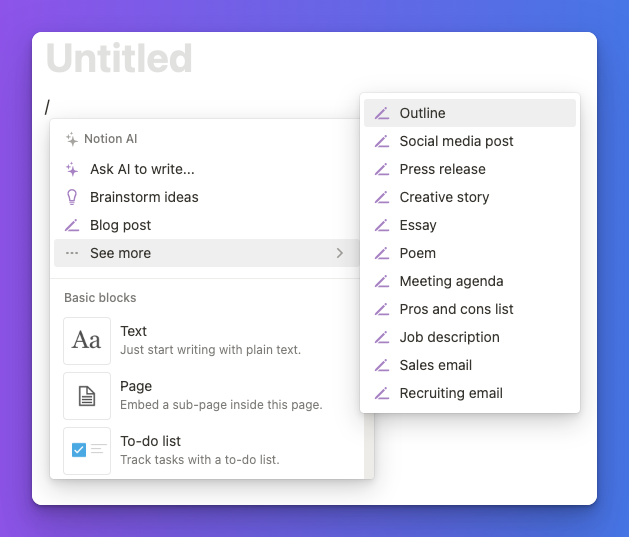Click the sparkle icon beside Ask AI to write
This screenshot has width=629, height=537.
72,169
